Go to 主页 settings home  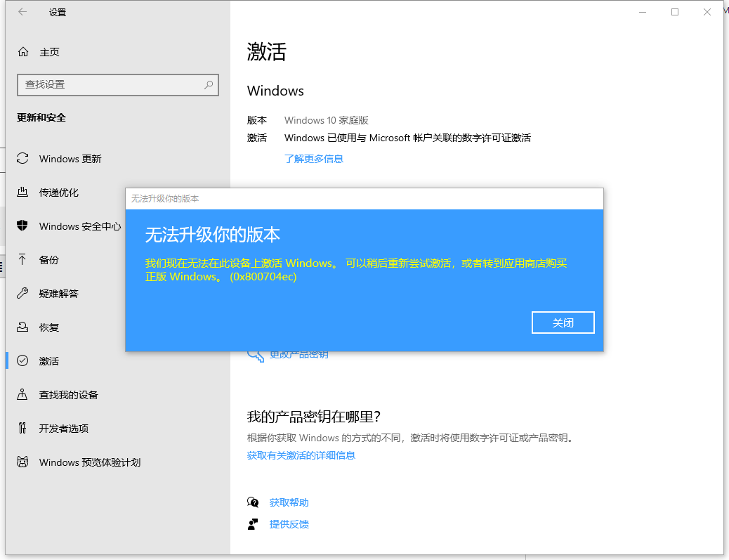click(x=50, y=51)
